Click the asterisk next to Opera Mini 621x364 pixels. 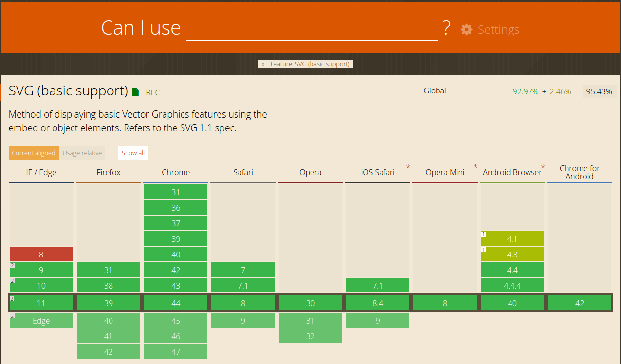pos(475,167)
